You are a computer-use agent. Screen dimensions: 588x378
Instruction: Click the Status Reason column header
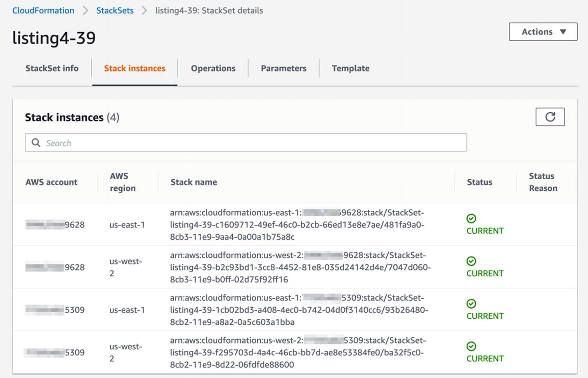[x=543, y=182]
